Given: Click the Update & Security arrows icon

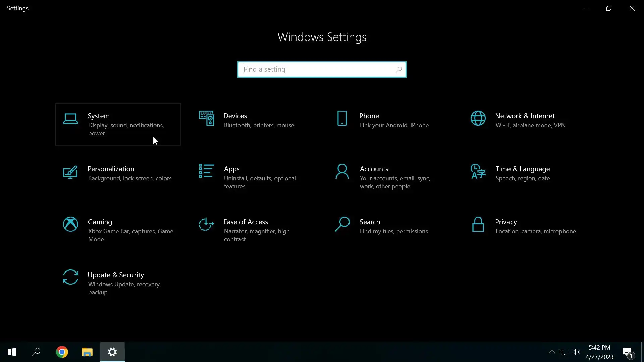Looking at the screenshot, I should [70, 277].
